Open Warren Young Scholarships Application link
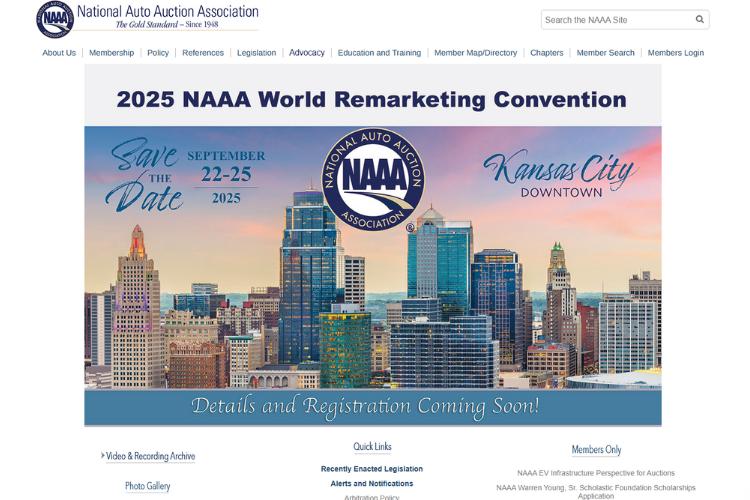Viewport: 750px width, 500px height. coord(596,491)
